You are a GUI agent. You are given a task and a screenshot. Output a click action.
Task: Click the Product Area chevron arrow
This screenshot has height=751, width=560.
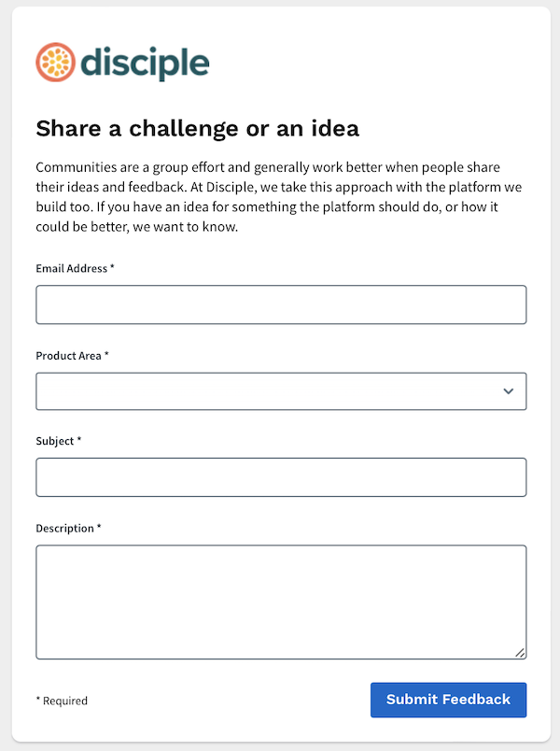click(509, 391)
